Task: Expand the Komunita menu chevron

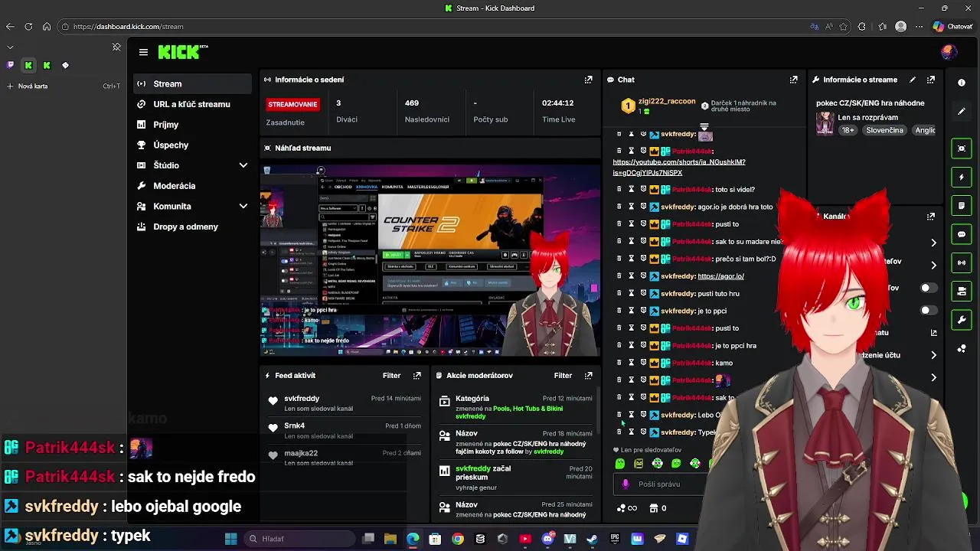Action: pyautogui.click(x=243, y=207)
